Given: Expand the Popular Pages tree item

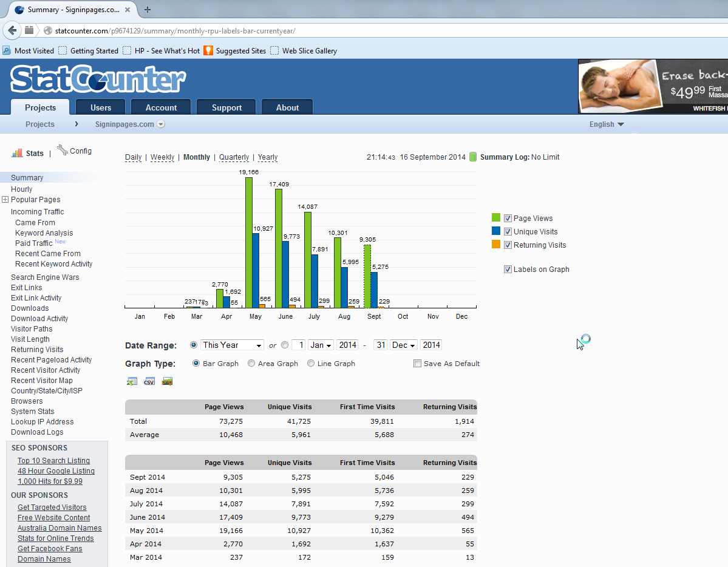Looking at the screenshot, I should coord(5,200).
